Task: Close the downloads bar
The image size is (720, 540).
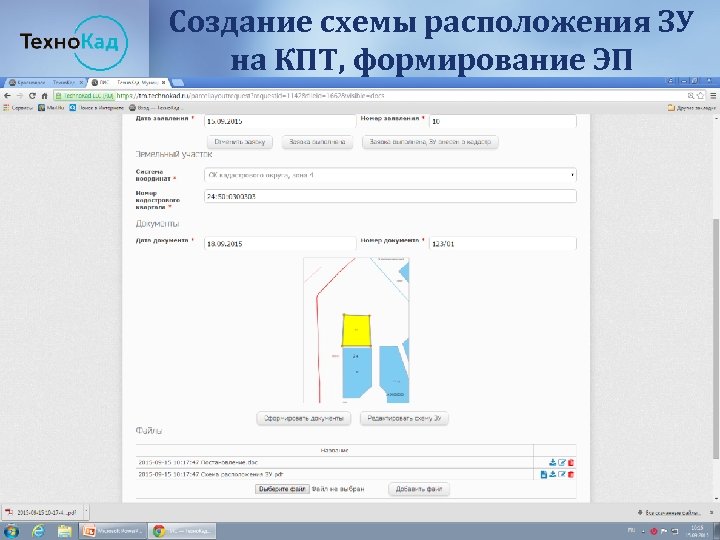Action: tap(712, 512)
